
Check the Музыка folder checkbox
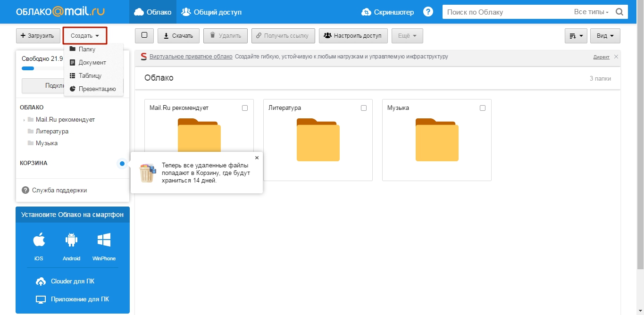pos(483,108)
